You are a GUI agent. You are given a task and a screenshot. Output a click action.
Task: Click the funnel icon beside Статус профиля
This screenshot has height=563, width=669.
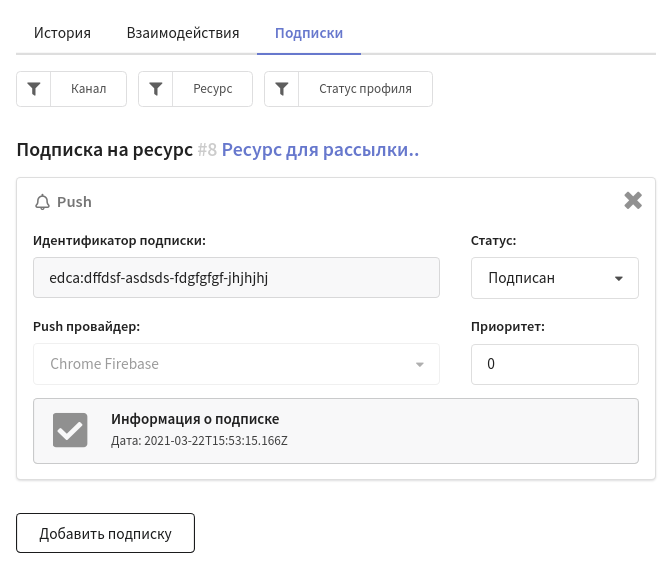click(x=282, y=89)
